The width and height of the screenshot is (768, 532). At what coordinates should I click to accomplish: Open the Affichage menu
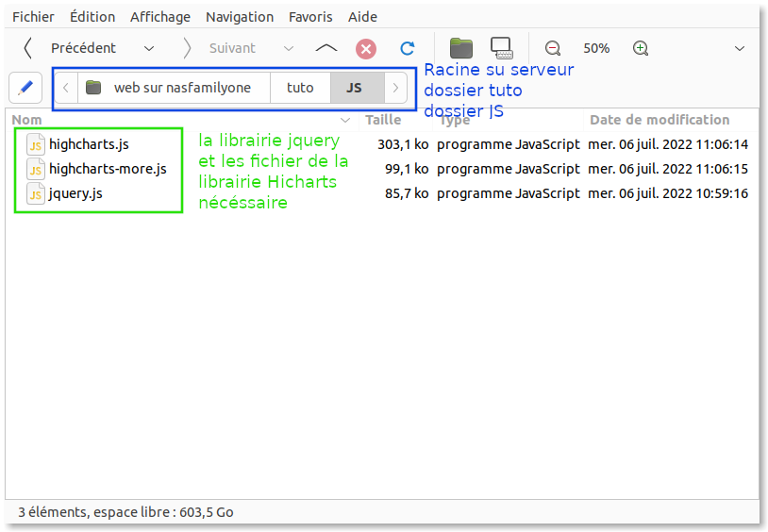coord(160,17)
